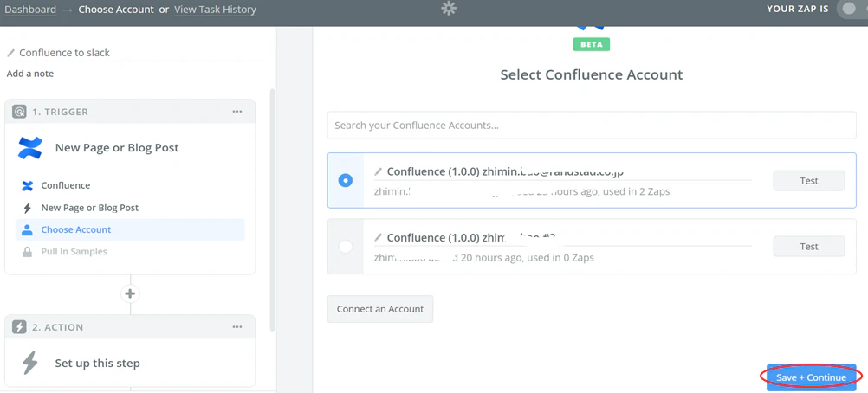868x393 pixels.
Task: Toggle the Your Zap Is on/off switch
Action: 852,9
